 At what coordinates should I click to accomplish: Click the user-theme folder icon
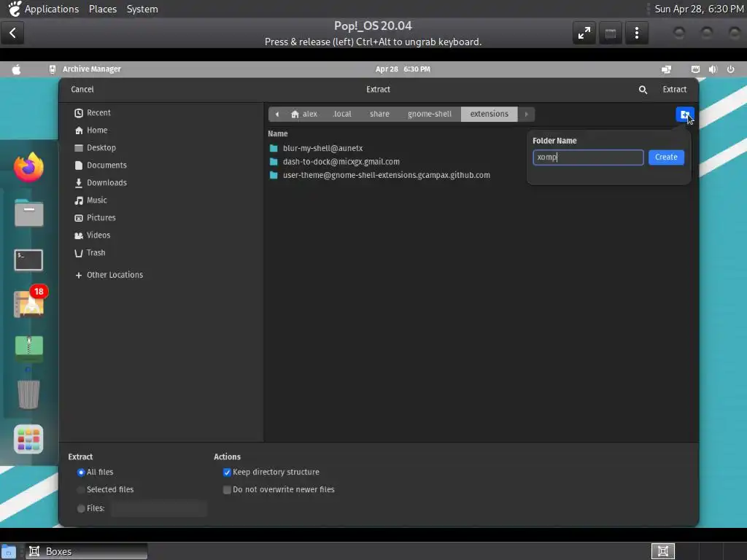[x=274, y=175]
